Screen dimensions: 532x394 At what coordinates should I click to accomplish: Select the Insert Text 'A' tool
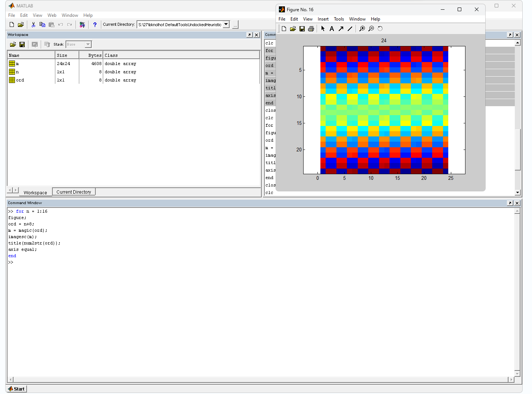332,29
